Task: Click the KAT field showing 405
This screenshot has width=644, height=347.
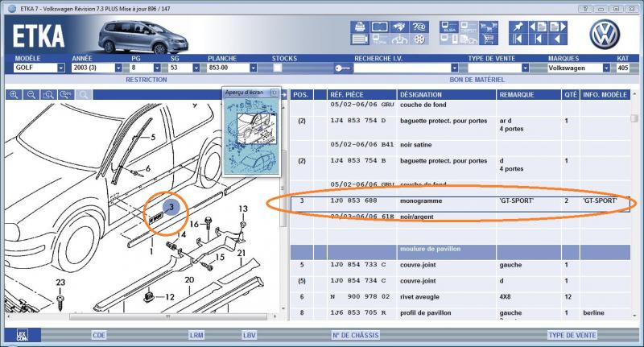Action: (622, 68)
